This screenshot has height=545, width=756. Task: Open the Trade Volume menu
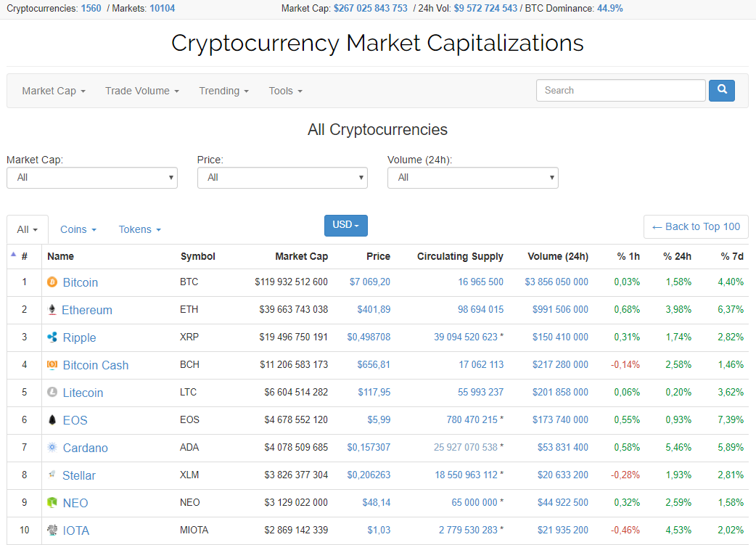point(141,91)
